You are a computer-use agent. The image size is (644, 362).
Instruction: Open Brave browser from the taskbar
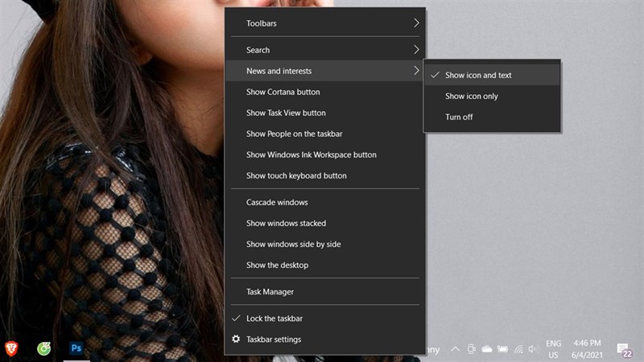(11, 348)
